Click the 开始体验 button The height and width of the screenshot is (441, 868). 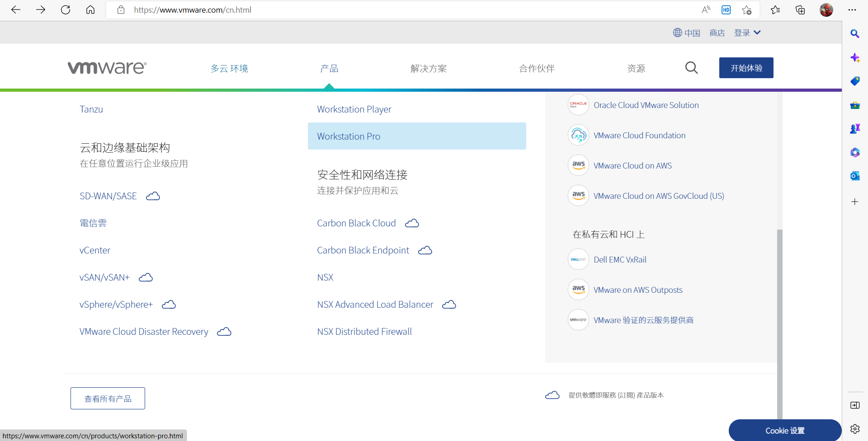coord(746,68)
